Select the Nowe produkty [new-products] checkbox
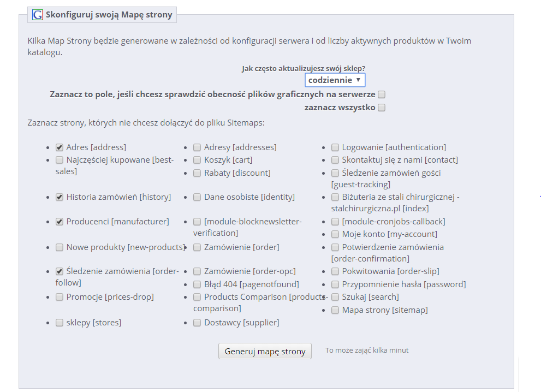The image size is (541, 392). pos(60,247)
